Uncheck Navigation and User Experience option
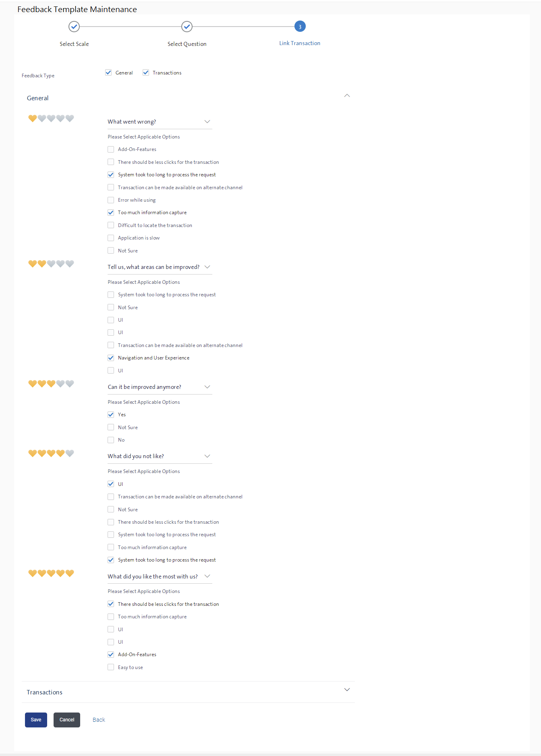 [111, 358]
